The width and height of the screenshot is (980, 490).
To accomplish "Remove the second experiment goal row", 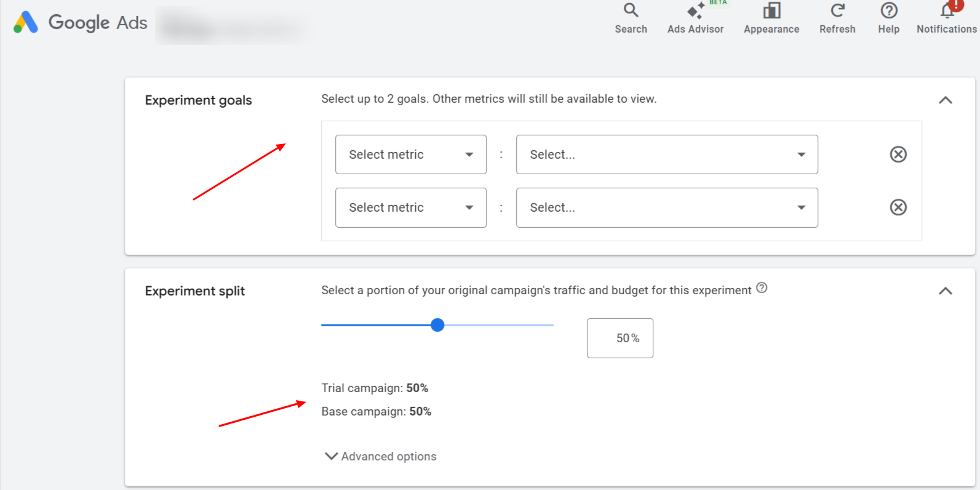I will tap(898, 207).
